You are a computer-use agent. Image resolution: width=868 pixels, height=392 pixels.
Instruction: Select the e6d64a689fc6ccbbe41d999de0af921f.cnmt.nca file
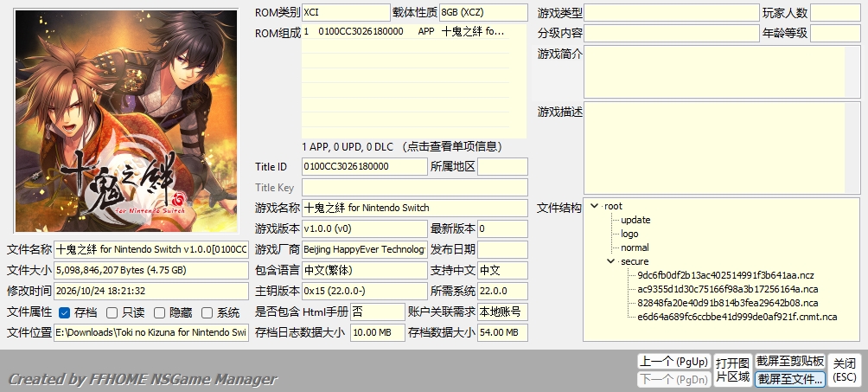(x=737, y=318)
